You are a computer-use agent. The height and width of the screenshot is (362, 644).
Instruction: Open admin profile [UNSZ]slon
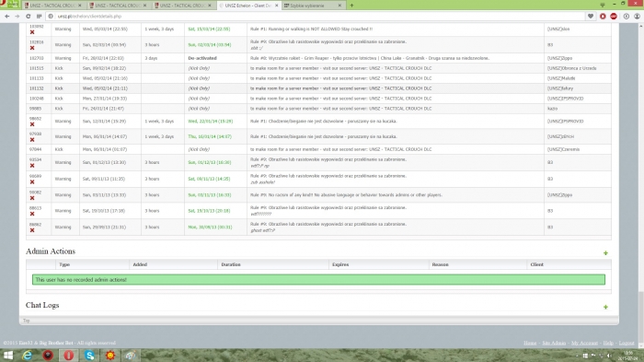[558, 29]
